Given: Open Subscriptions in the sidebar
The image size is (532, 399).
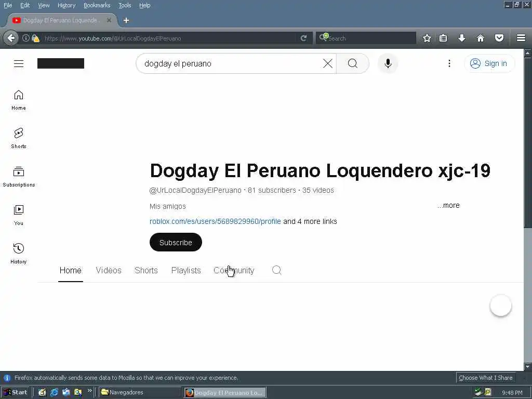Looking at the screenshot, I should 19,177.
